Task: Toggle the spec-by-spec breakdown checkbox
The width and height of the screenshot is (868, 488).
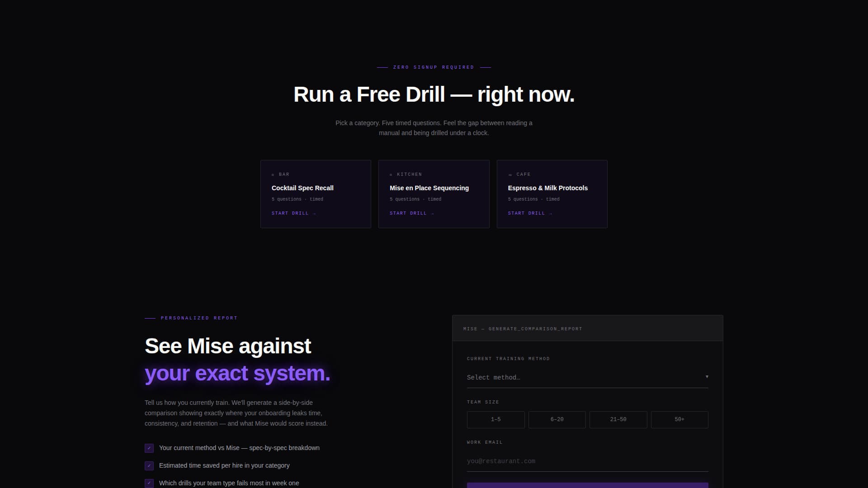Action: [x=149, y=448]
